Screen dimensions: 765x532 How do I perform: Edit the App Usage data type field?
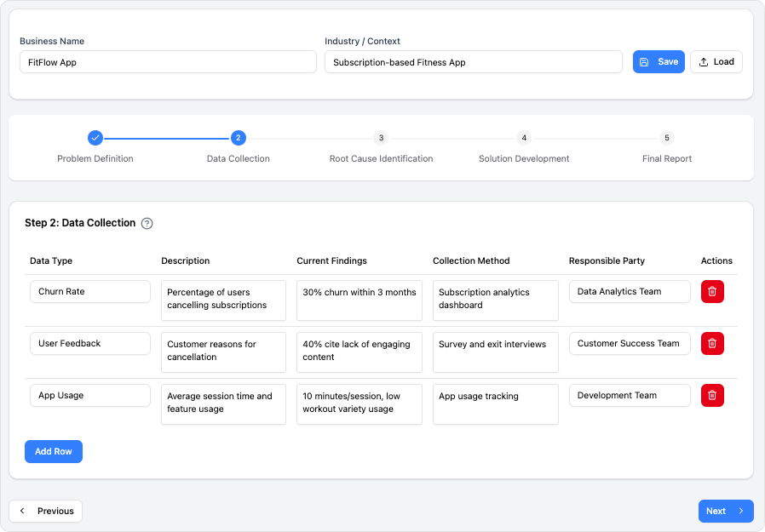[x=90, y=396]
